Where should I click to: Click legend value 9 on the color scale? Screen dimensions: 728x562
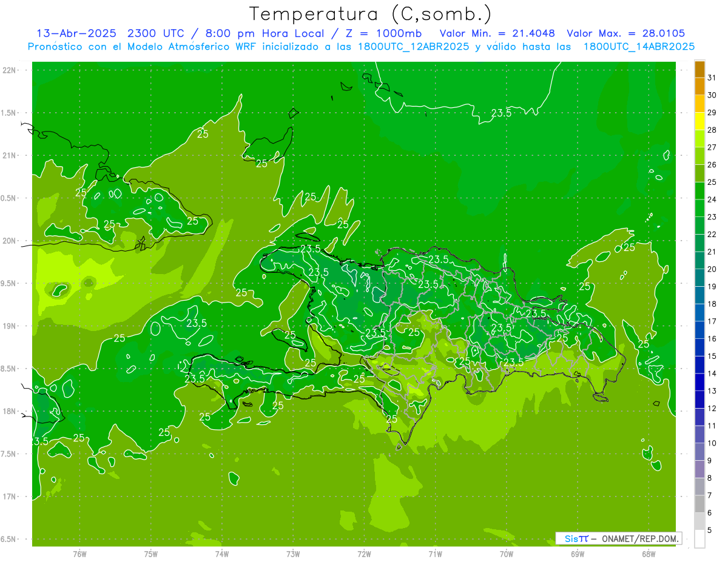710,461
